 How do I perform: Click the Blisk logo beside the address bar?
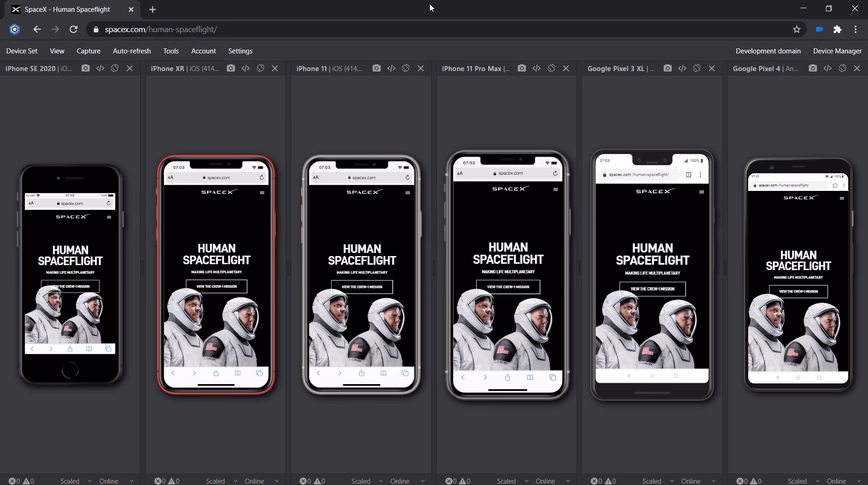click(14, 29)
